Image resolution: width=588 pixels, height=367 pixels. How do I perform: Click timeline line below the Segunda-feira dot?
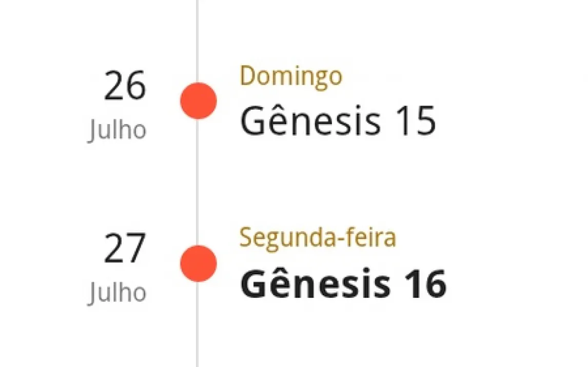(198, 324)
